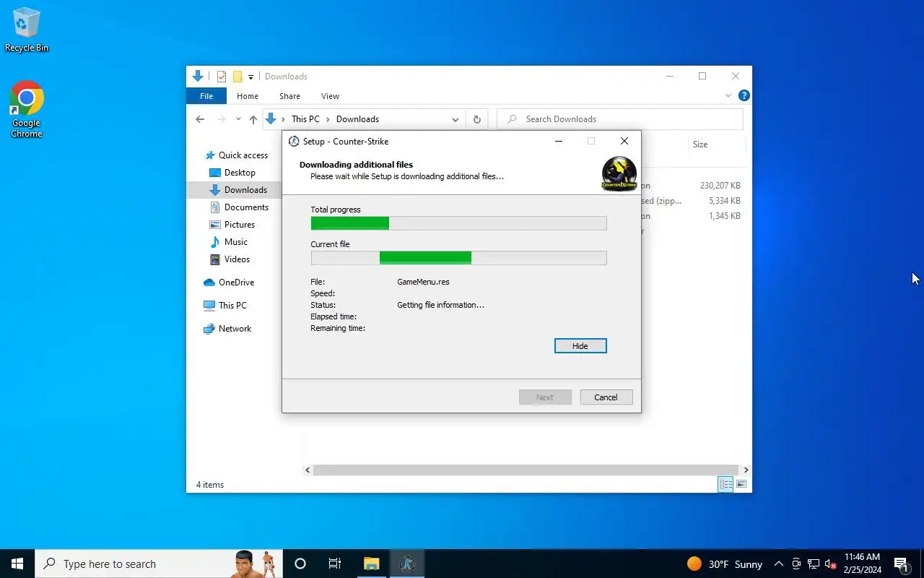
Task: Select Pictures in navigation pane
Action: pos(232,225)
